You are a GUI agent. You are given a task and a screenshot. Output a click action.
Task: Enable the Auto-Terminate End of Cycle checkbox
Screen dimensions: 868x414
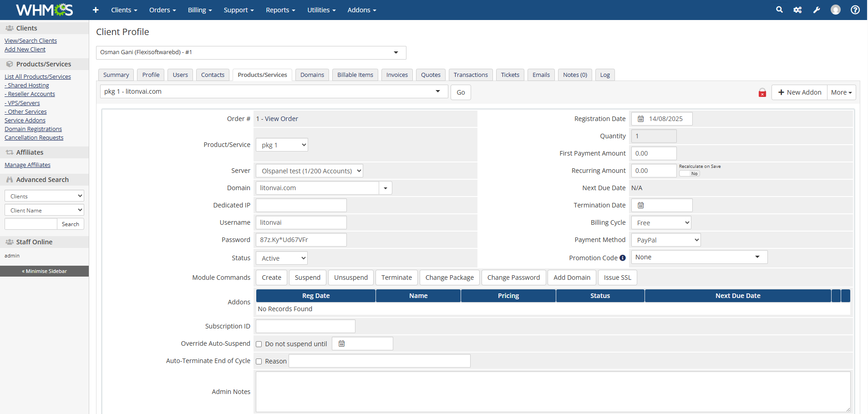[x=259, y=361]
